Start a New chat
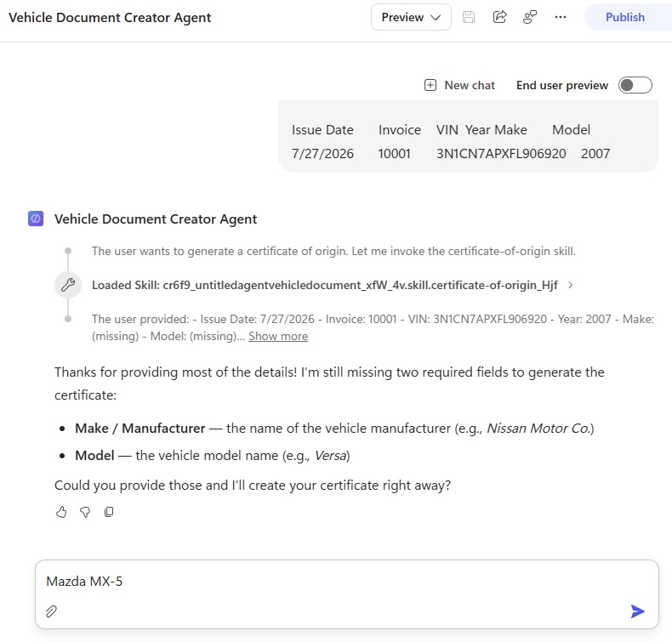 pos(459,85)
